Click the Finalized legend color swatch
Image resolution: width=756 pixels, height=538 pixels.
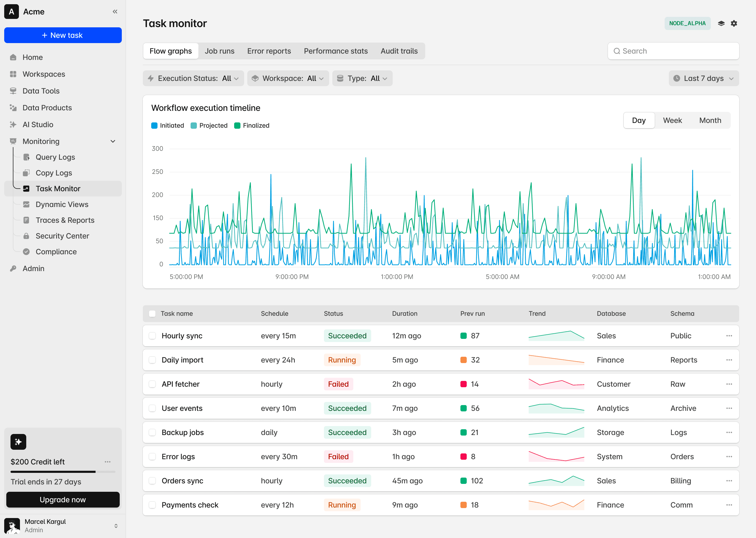[237, 126]
